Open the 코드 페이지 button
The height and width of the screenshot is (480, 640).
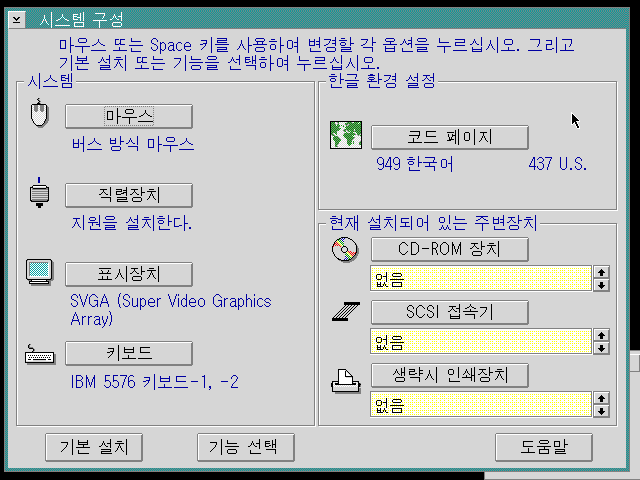point(450,137)
